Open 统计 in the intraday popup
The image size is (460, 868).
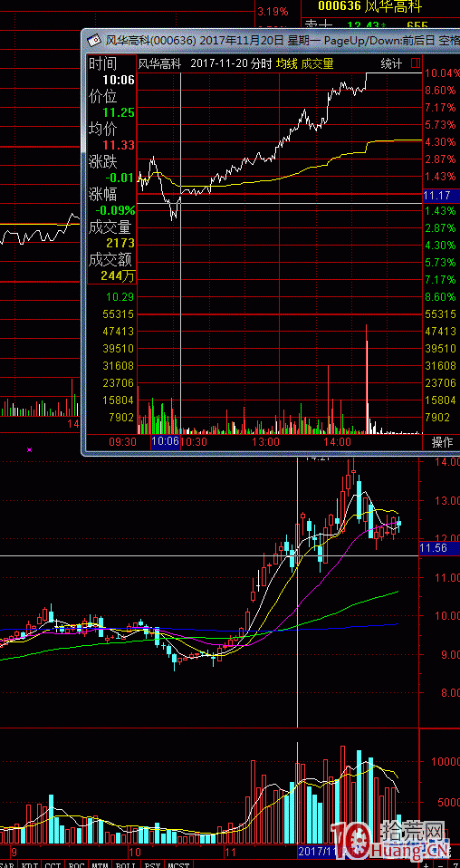coord(392,63)
